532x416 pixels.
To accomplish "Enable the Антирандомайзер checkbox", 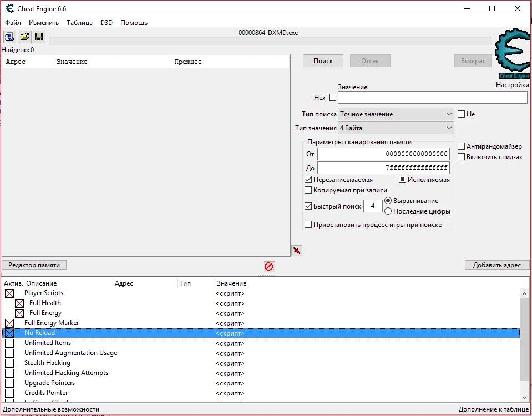I will point(461,146).
